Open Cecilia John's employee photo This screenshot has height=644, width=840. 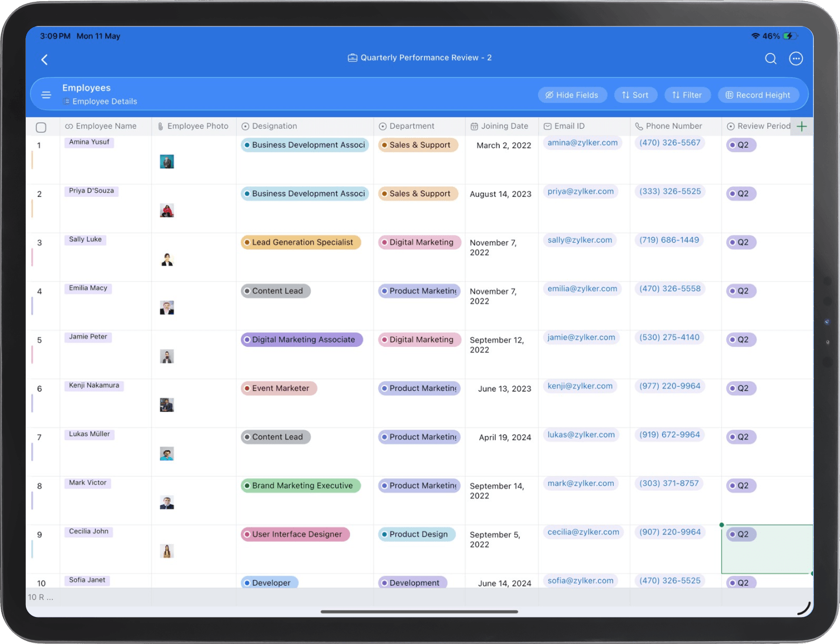coord(167,551)
